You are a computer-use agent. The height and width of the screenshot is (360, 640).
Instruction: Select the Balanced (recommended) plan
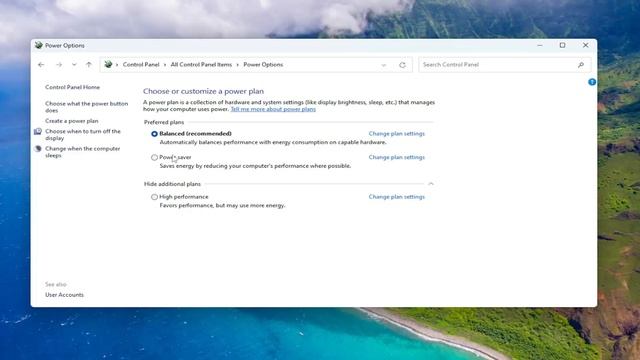click(x=154, y=134)
